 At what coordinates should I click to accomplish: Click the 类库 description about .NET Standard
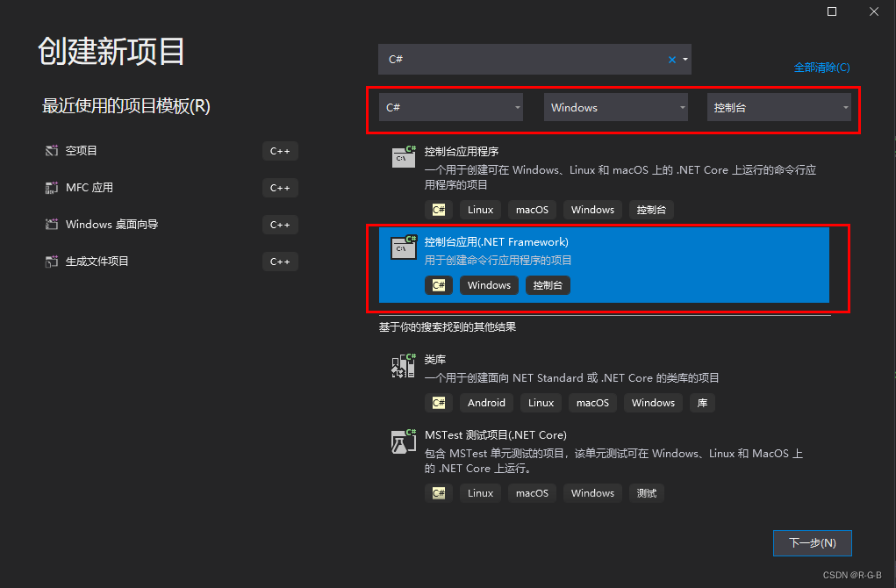(x=571, y=377)
